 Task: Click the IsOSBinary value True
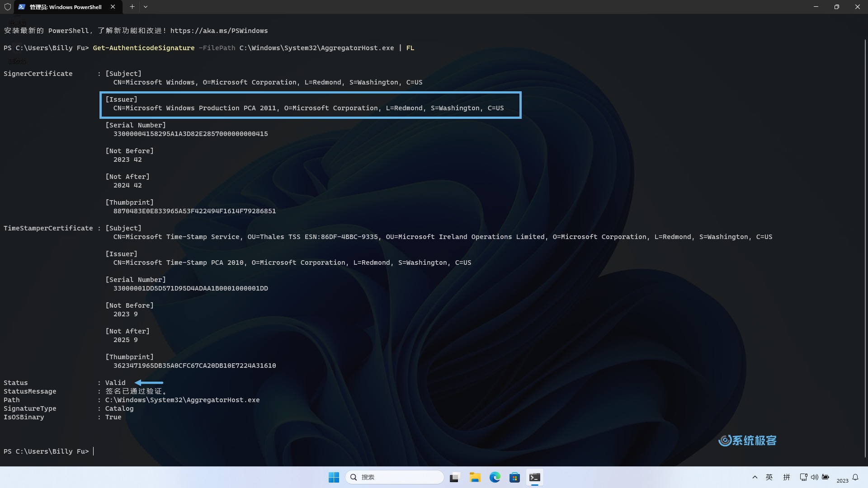pyautogui.click(x=113, y=417)
